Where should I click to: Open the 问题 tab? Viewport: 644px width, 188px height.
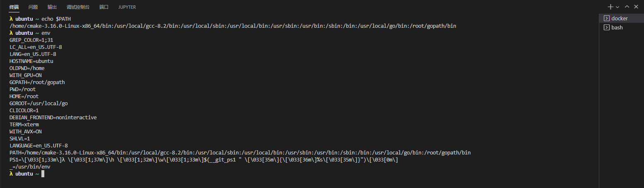click(33, 7)
